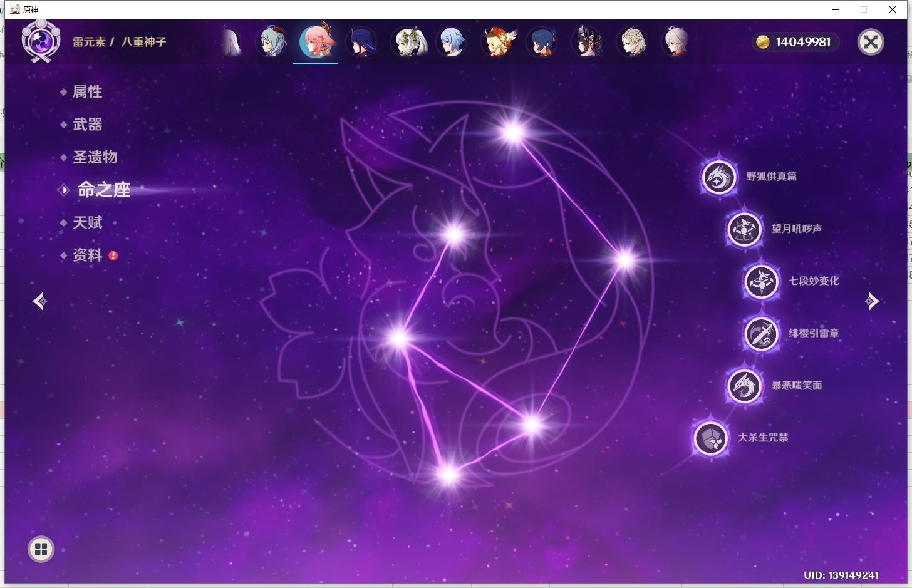Go to the previous character arrow

point(40,301)
